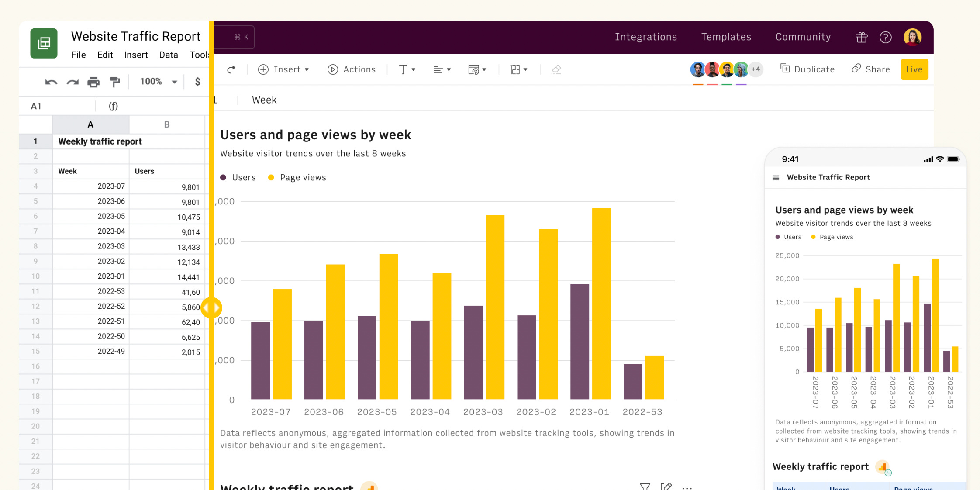Toggle Users legend in mobile preview chart
This screenshot has width=980, height=490.
pyautogui.click(x=788, y=237)
